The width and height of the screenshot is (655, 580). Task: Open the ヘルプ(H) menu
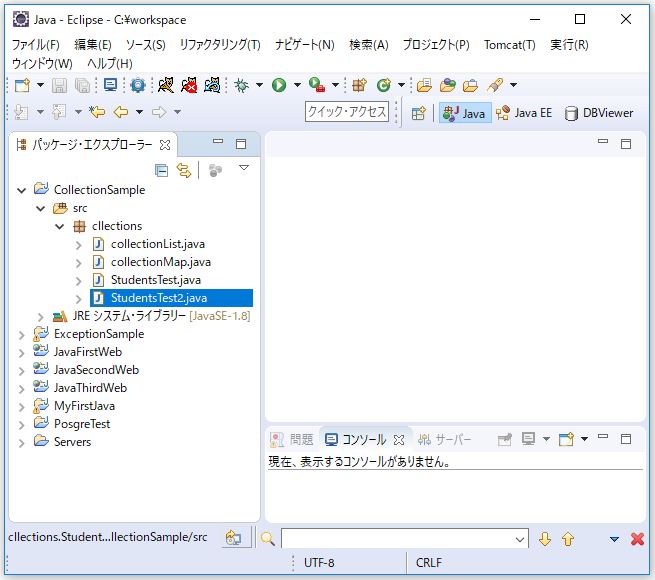(110, 64)
